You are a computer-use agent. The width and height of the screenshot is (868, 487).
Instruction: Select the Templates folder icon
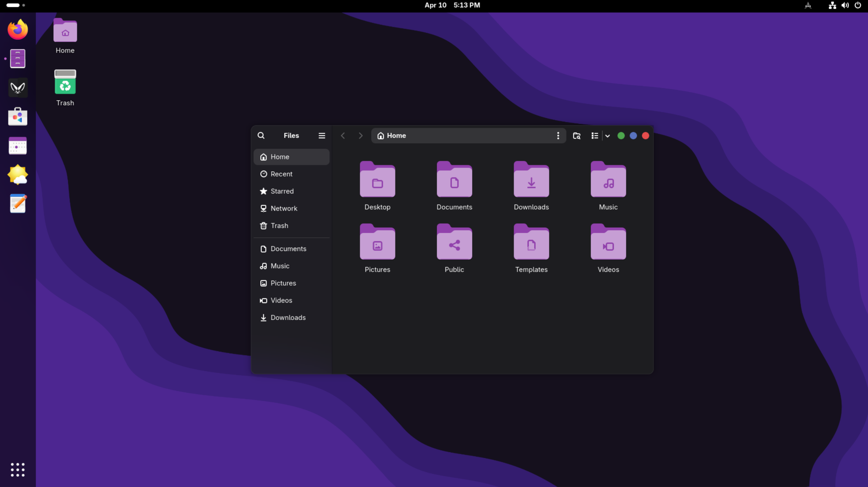click(x=531, y=242)
